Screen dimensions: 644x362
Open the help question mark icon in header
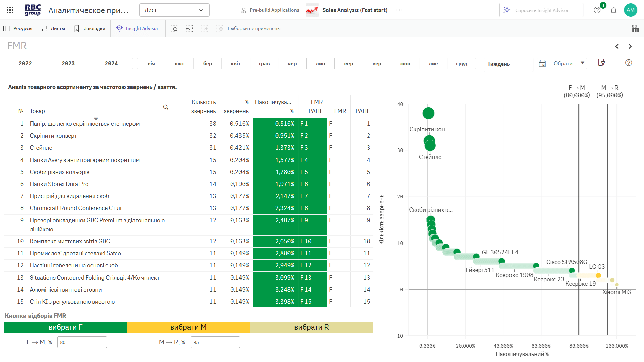(x=597, y=10)
